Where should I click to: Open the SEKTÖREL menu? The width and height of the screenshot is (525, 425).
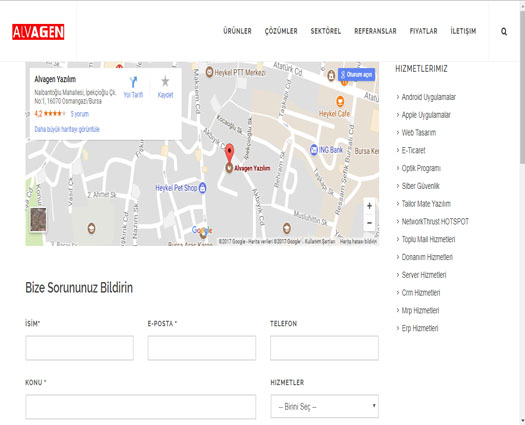326,31
